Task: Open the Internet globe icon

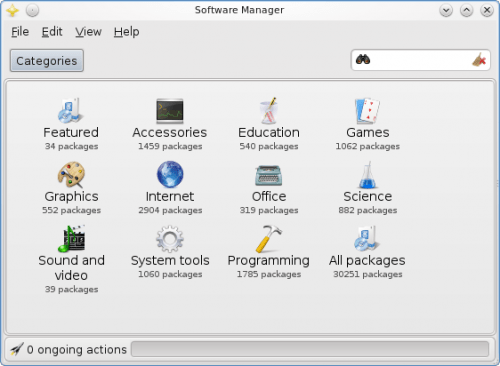Action: pyautogui.click(x=170, y=174)
